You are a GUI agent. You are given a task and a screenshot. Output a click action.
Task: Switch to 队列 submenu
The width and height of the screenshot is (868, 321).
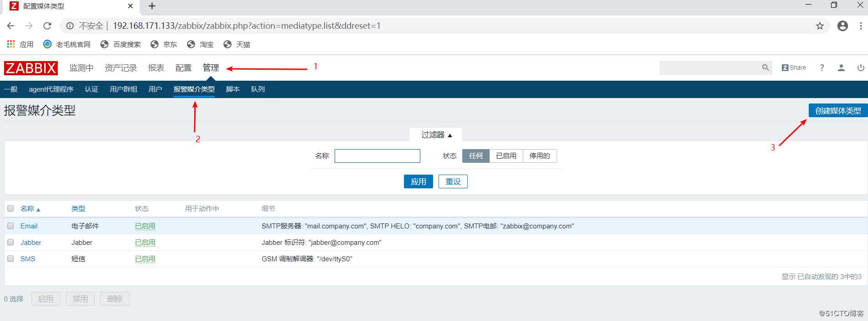point(258,89)
